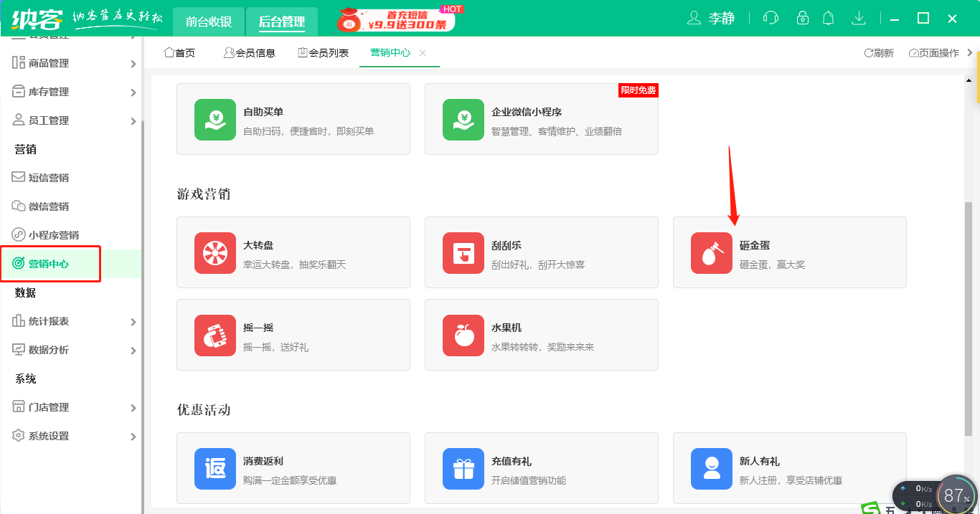
Task: Open customer service headset icon
Action: pyautogui.click(x=771, y=18)
